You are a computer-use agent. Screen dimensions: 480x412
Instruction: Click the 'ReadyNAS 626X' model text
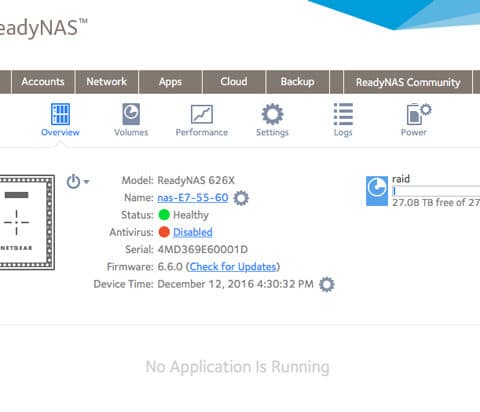pyautogui.click(x=196, y=180)
